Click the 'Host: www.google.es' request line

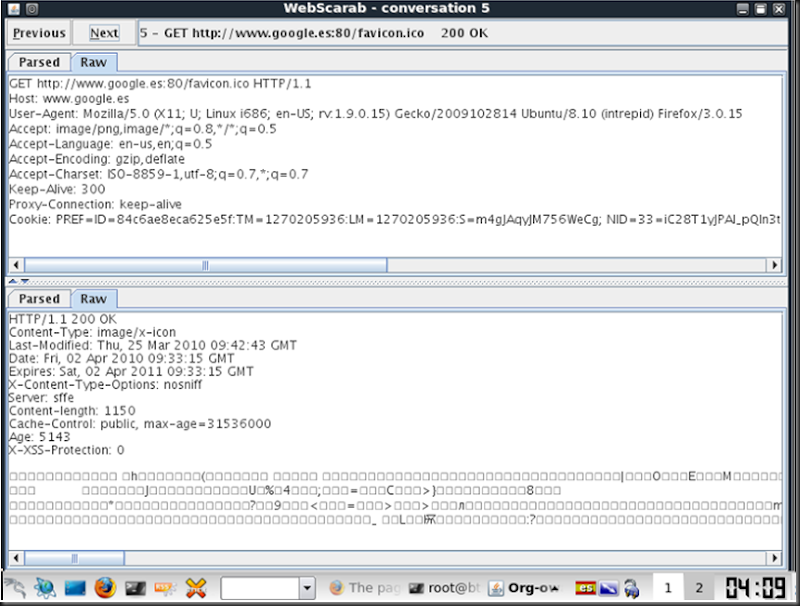coord(69,98)
